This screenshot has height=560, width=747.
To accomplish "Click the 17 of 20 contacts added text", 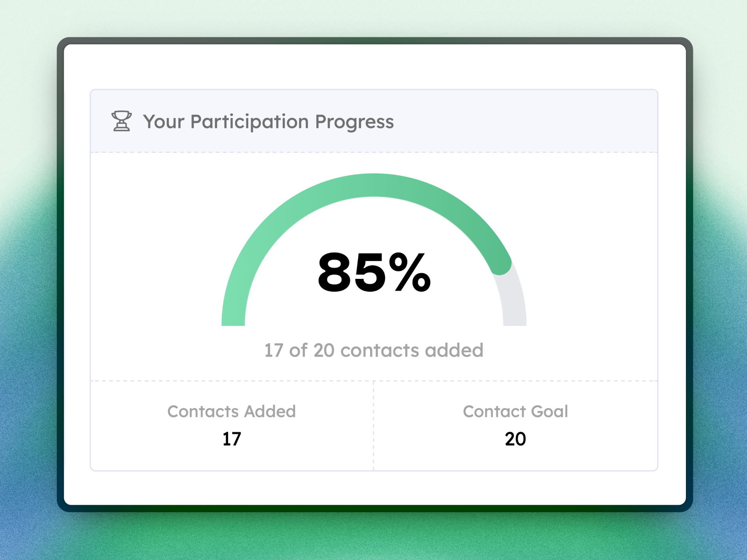I will (x=373, y=349).
